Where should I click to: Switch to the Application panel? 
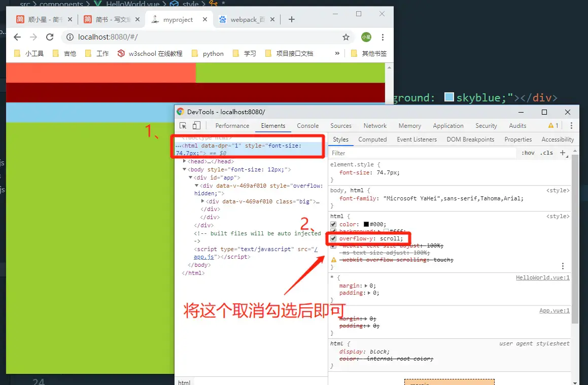coord(448,126)
